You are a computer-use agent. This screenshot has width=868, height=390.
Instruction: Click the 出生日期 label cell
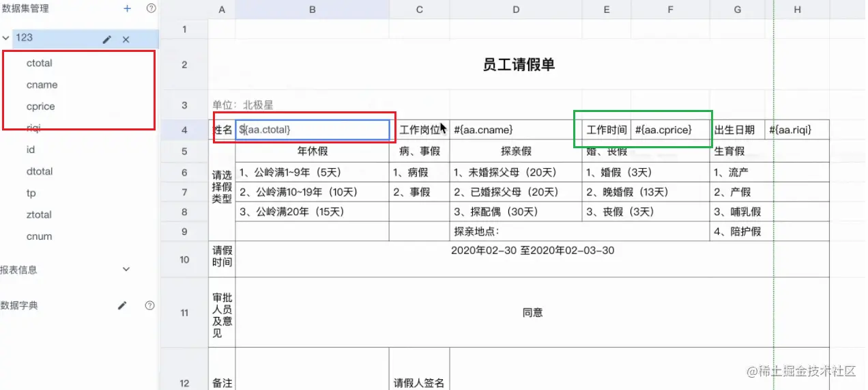pyautogui.click(x=738, y=130)
